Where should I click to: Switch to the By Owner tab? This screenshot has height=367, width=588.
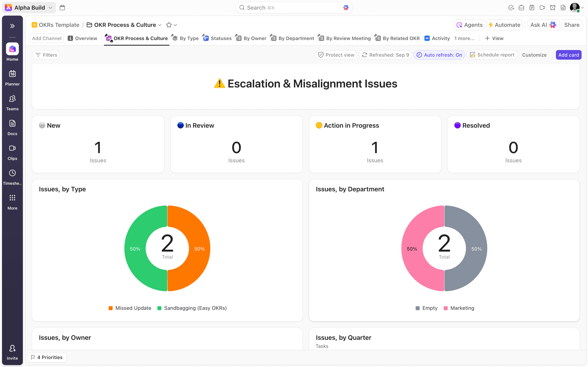(x=251, y=38)
